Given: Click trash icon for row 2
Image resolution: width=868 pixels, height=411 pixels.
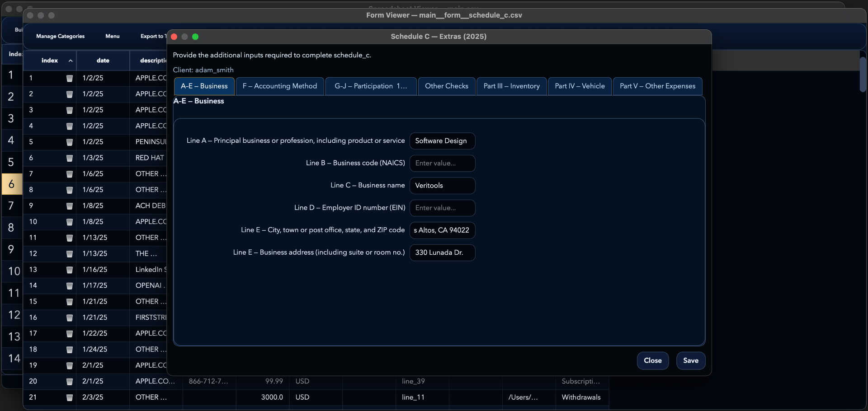Looking at the screenshot, I should [70, 94].
